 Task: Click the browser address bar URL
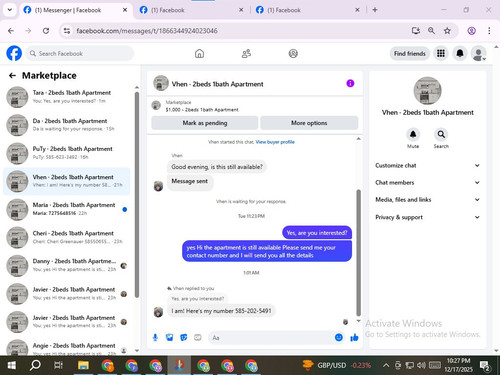[x=147, y=31]
